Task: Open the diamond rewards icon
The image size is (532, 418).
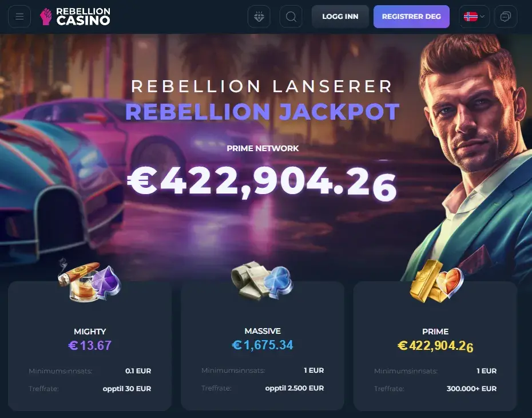Action: 259,16
